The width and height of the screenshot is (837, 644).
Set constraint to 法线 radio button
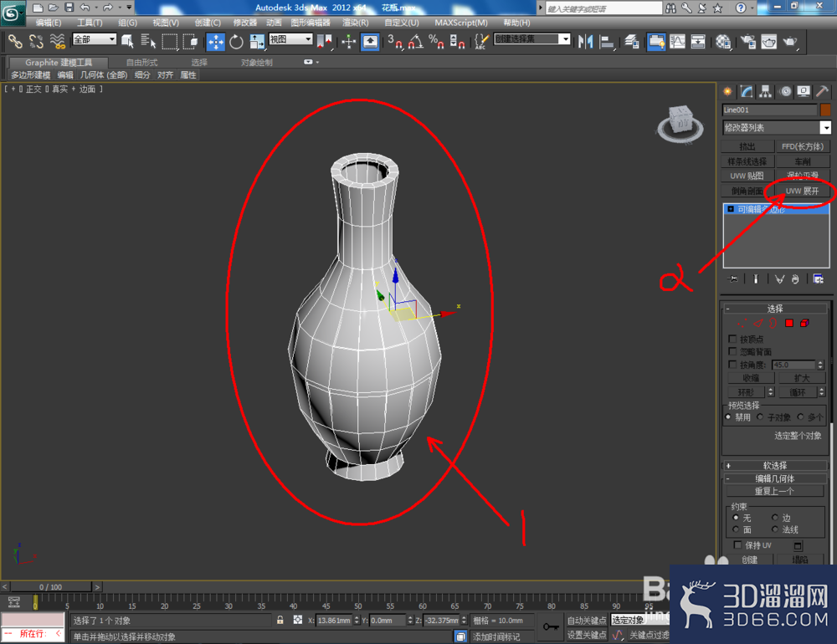click(x=774, y=529)
